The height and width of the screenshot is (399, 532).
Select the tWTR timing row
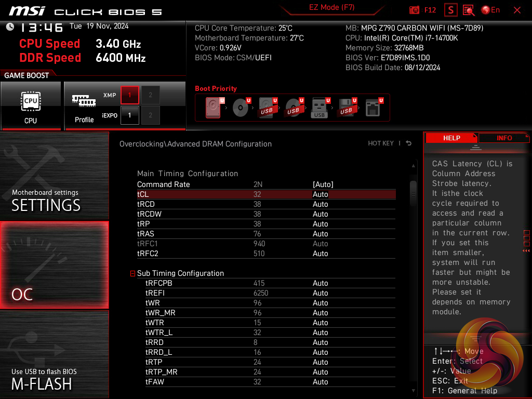[270, 322]
